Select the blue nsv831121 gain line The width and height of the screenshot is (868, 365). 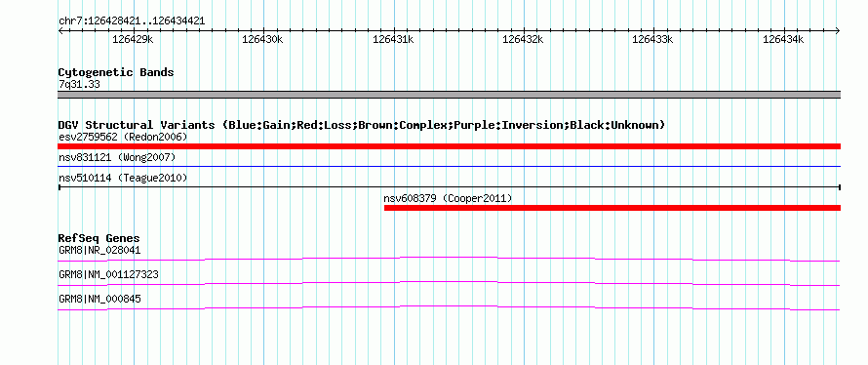449,166
